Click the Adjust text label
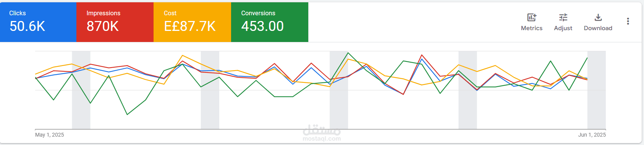Image resolution: width=644 pixels, height=145 pixels. click(563, 28)
